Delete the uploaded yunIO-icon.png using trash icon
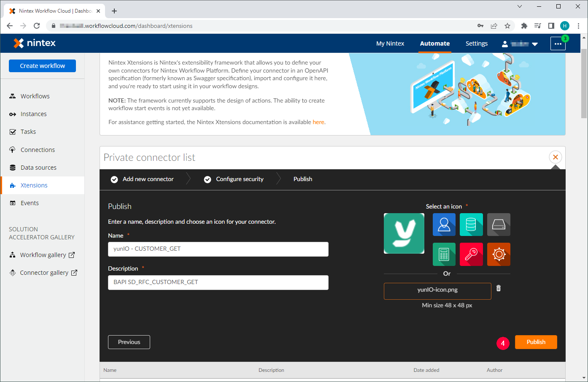The width and height of the screenshot is (588, 382). point(498,288)
